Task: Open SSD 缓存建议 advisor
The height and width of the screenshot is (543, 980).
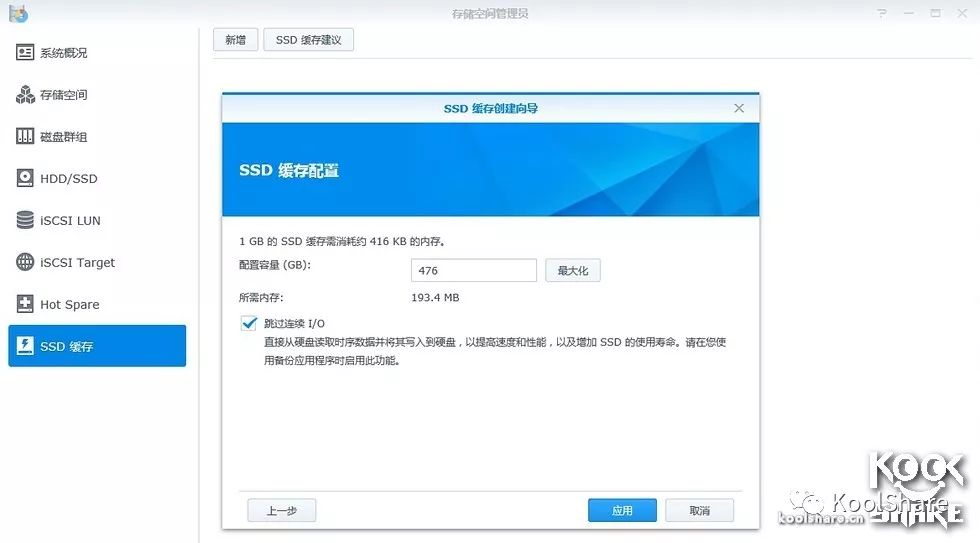Action: 309,40
